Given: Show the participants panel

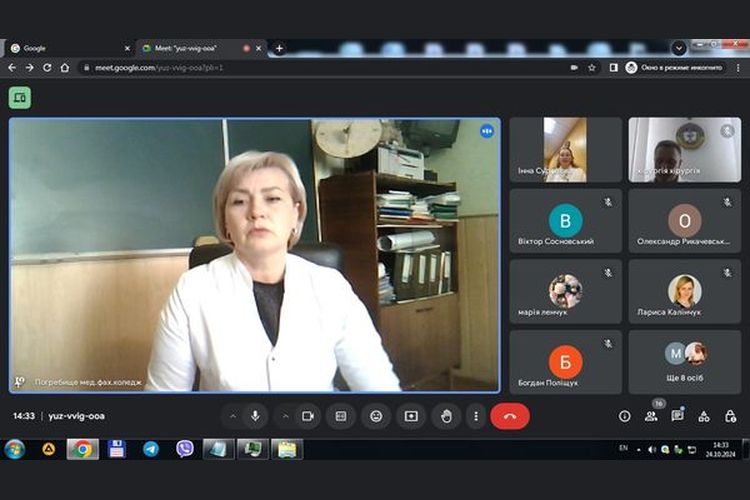Looking at the screenshot, I should click(x=651, y=416).
